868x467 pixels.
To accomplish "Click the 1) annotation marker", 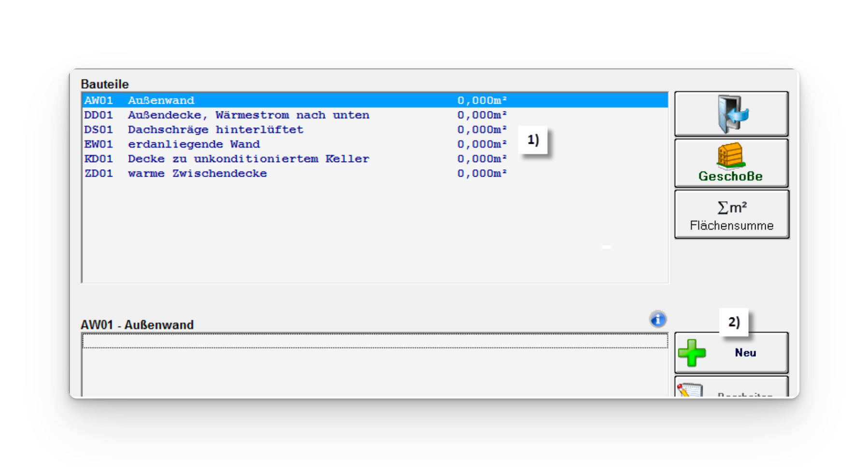I will [x=533, y=140].
